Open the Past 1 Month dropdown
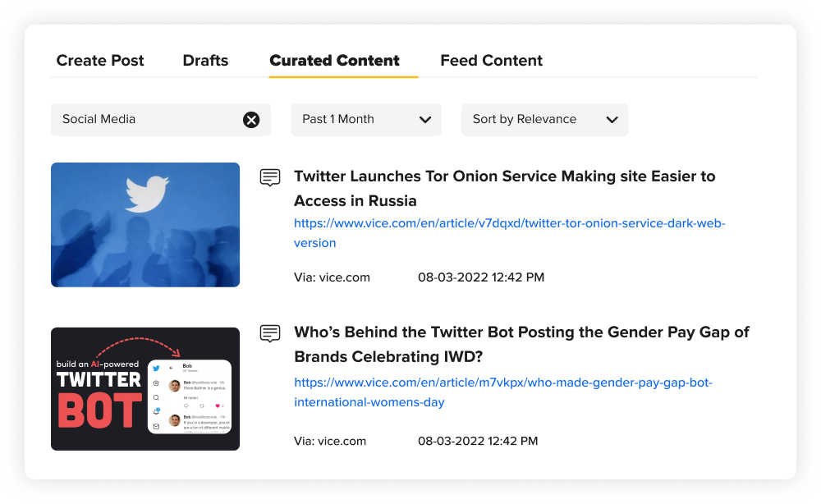Screen dimensions: 821x504 coord(366,120)
